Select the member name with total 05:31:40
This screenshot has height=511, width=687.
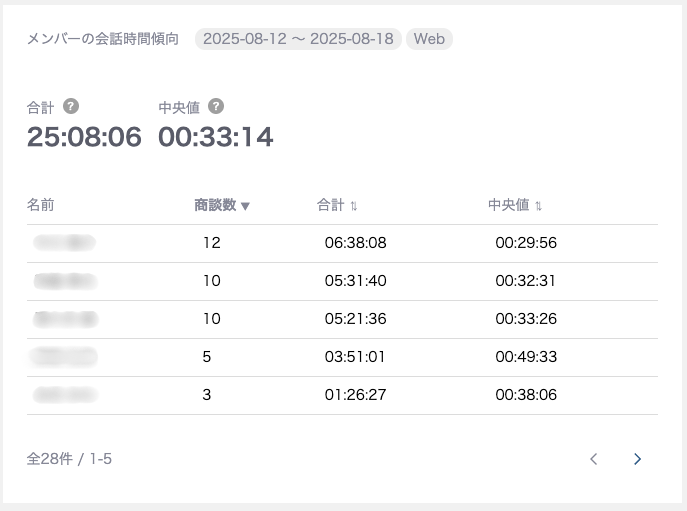pyautogui.click(x=64, y=281)
